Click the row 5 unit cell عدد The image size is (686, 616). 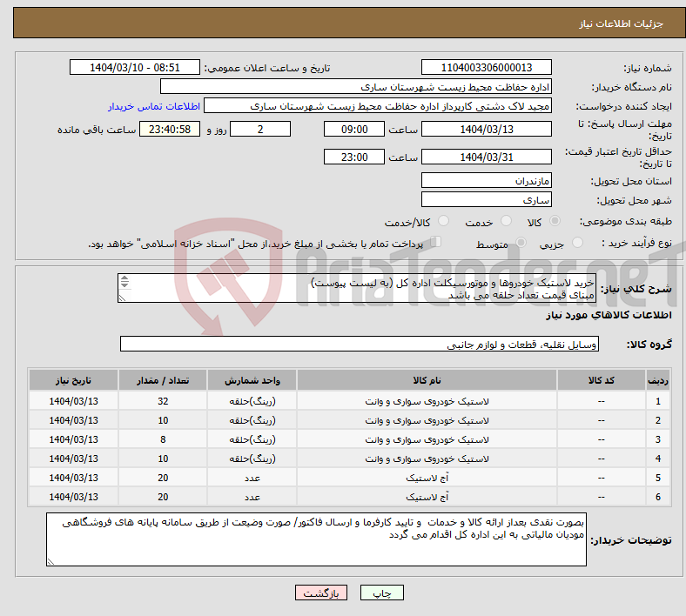(x=252, y=478)
